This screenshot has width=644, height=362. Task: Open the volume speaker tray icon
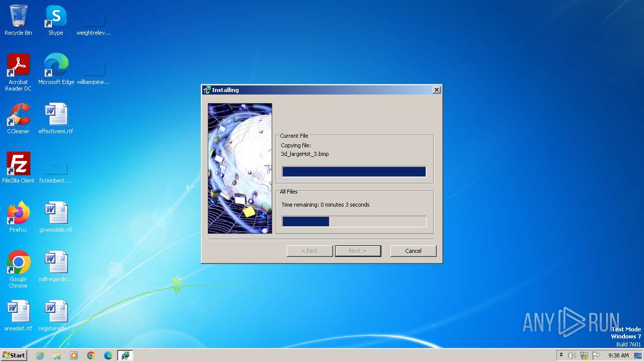tap(572, 355)
